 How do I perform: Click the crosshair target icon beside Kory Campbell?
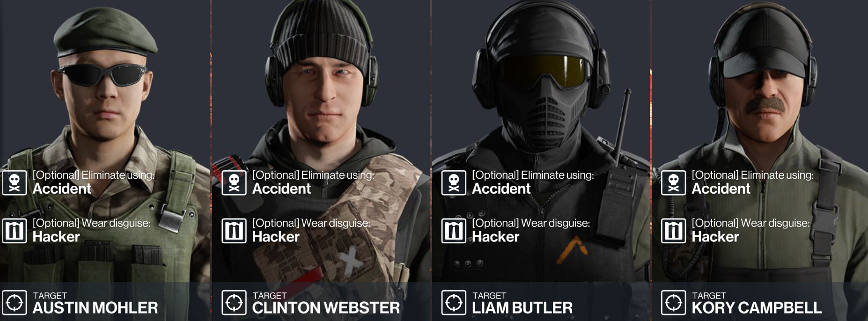point(673,303)
